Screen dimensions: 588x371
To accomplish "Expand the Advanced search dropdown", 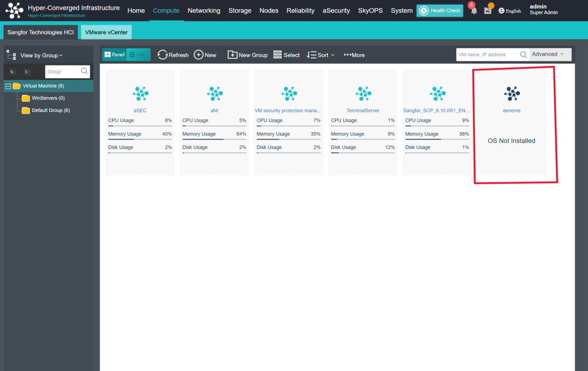I will click(550, 55).
